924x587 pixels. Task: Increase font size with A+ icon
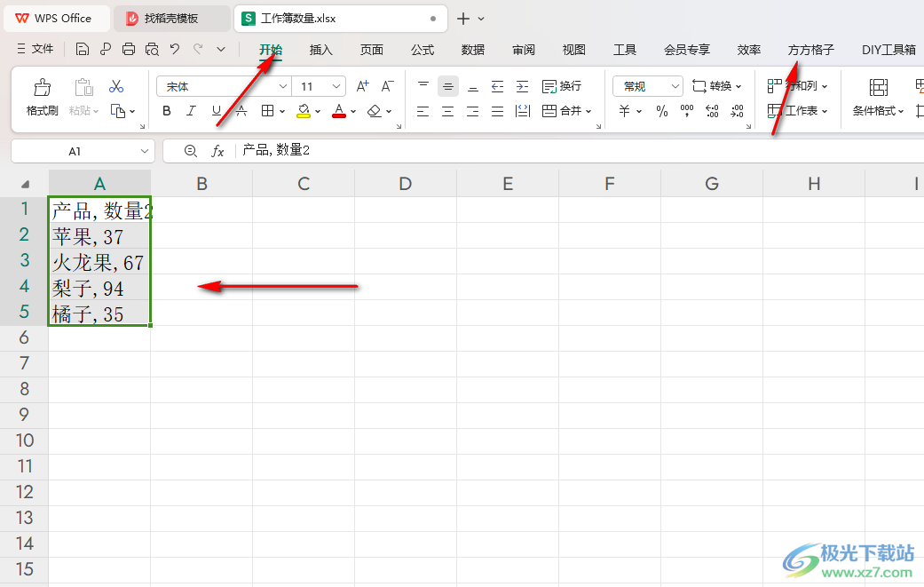[x=363, y=87]
